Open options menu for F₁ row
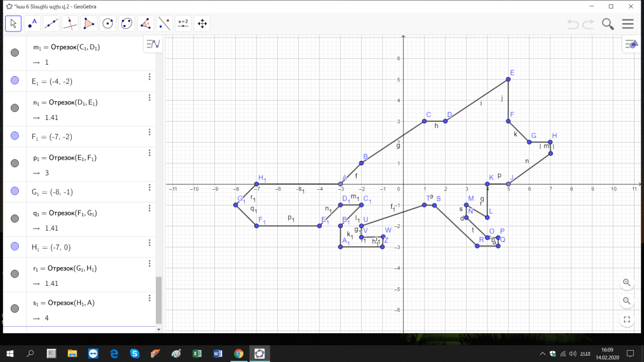The width and height of the screenshot is (644, 362). click(x=150, y=132)
